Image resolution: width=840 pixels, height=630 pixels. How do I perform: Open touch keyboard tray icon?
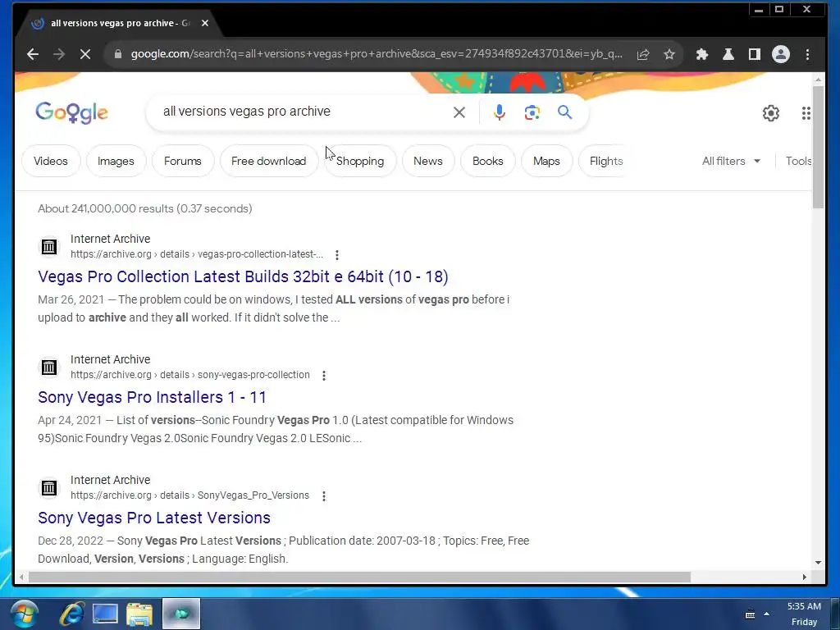click(x=750, y=614)
